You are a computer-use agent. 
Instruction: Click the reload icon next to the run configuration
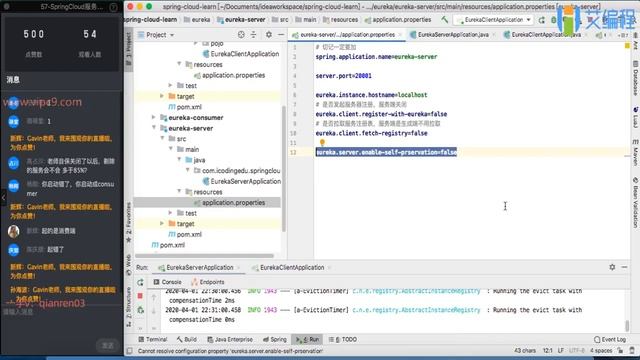point(542,20)
